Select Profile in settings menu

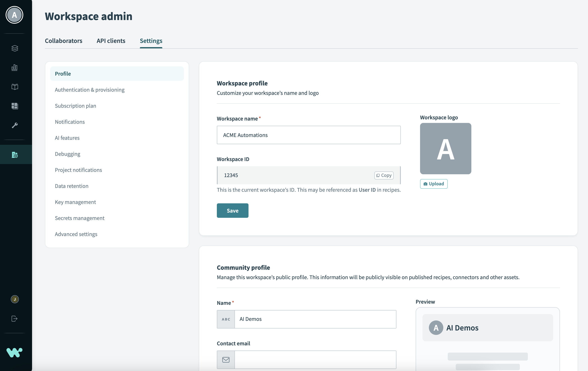point(117,74)
